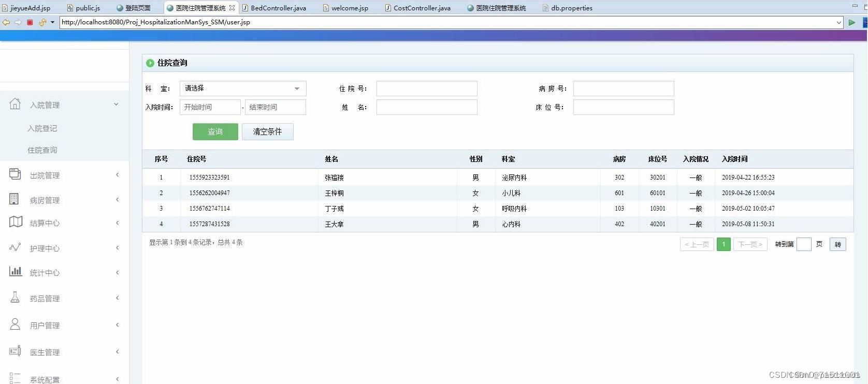
Task: Click the 药品管理 flask icon
Action: [15, 297]
